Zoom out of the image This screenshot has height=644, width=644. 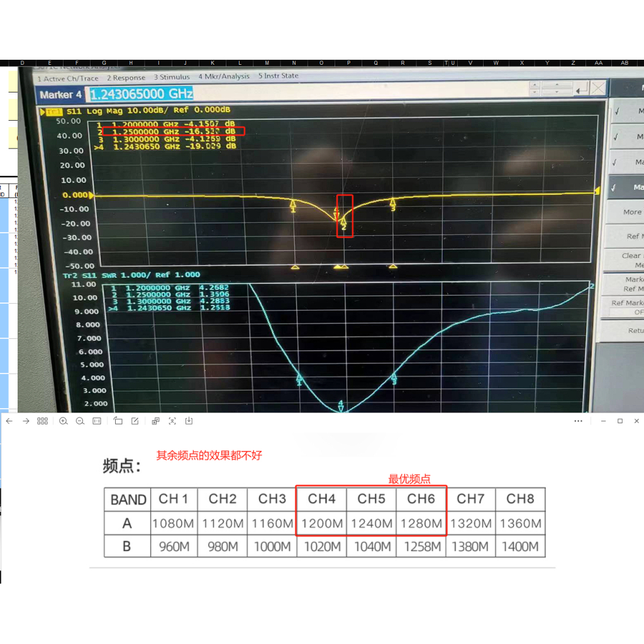click(x=80, y=421)
